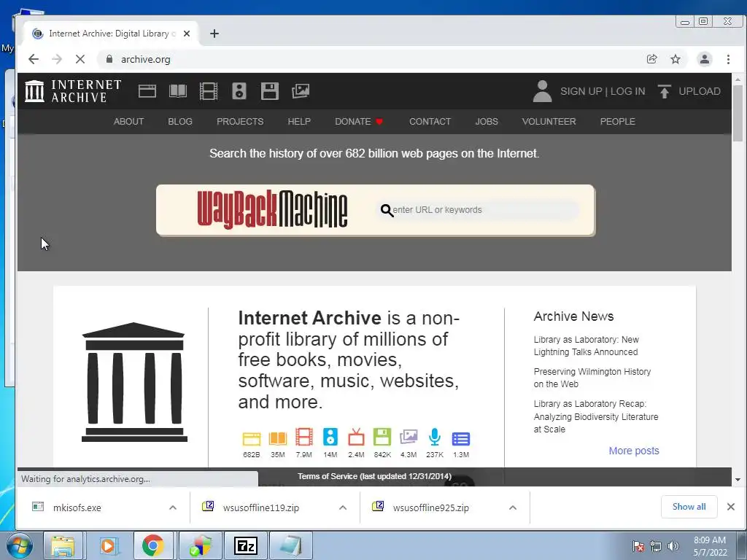
Task: Click the 2.4M TV icon
Action: click(356, 437)
